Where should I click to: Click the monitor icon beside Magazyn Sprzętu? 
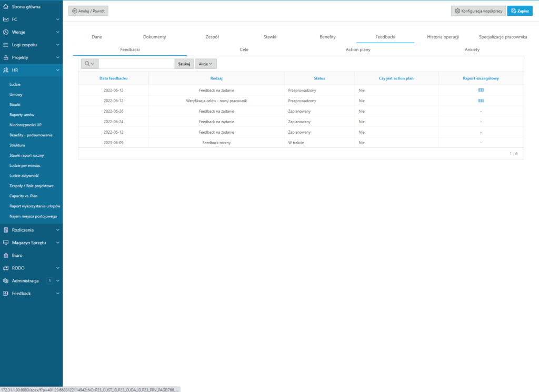(5, 243)
